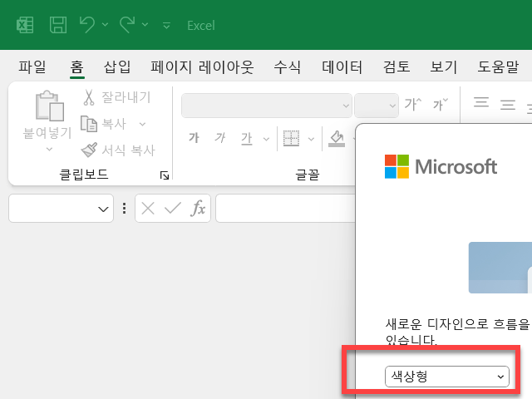This screenshot has height=399, width=532.
Task: Click inside the formula bar input
Action: pyautogui.click(x=285, y=209)
